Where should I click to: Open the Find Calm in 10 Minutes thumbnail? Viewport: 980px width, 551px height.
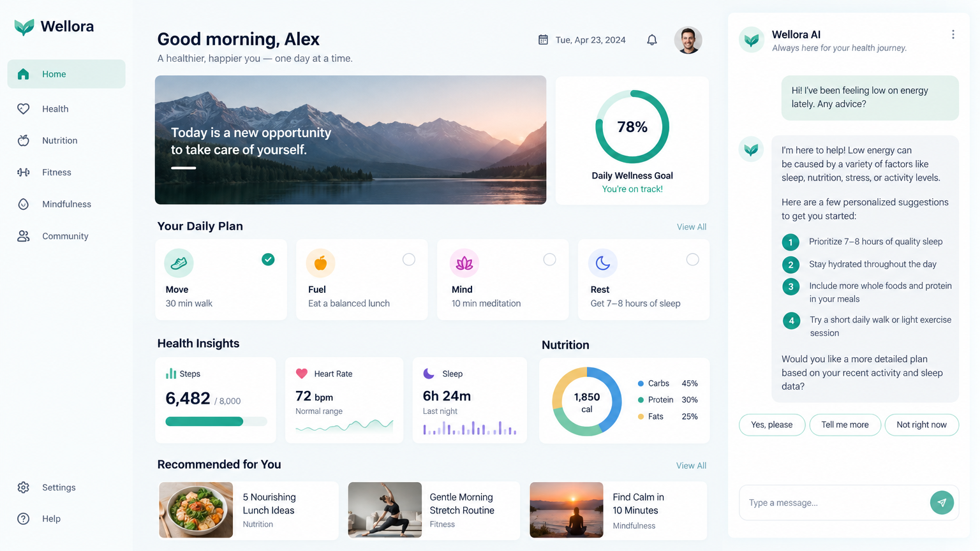(x=567, y=510)
